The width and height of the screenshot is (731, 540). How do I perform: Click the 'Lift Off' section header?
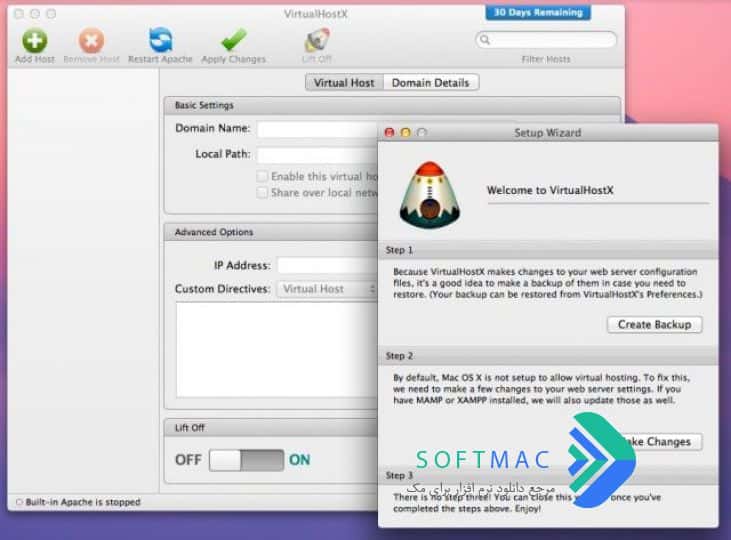[189, 428]
